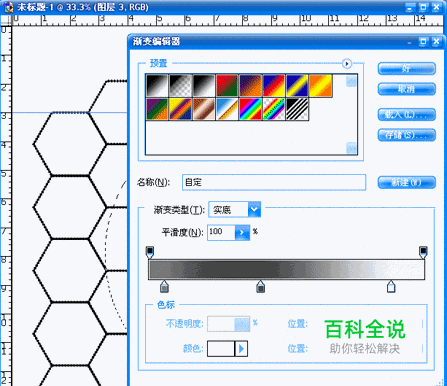Pick the foreground-to-transparent checkered gradient preset
The image size is (447, 386).
180,86
